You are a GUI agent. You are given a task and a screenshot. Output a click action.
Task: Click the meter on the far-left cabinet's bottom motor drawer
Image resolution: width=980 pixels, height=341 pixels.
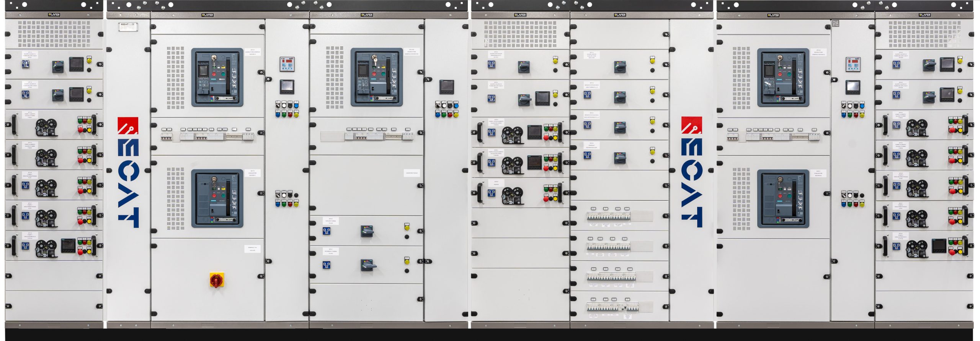click(x=69, y=246)
